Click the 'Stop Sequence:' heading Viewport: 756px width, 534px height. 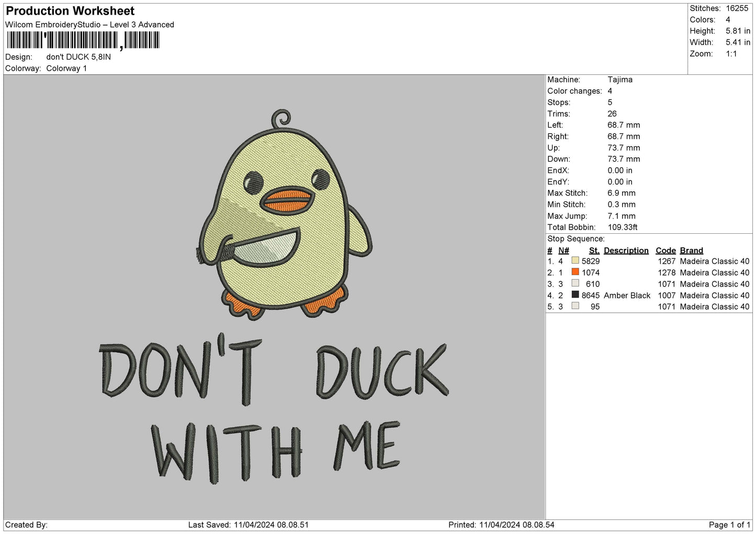pyautogui.click(x=576, y=239)
